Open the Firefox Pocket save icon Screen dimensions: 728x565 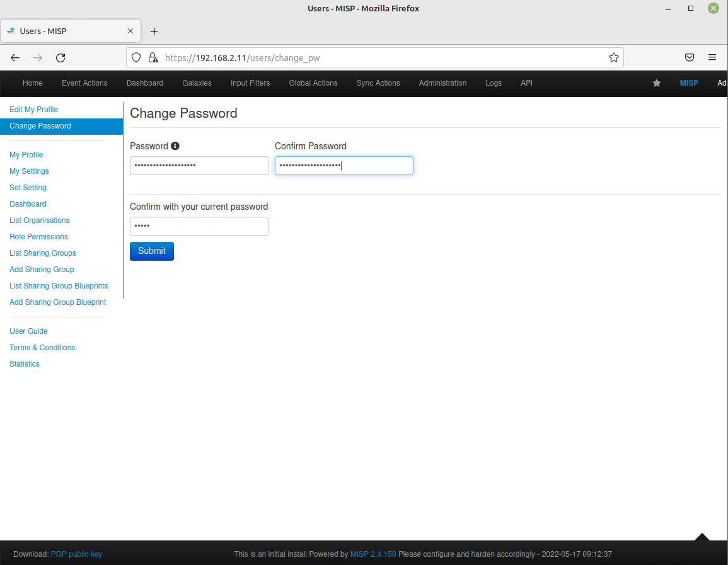pyautogui.click(x=690, y=57)
